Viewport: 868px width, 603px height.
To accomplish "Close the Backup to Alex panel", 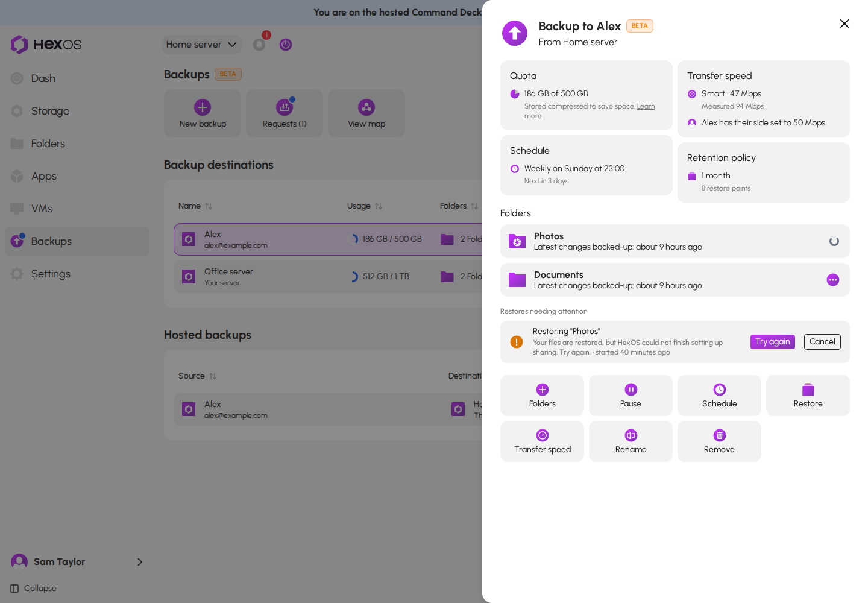I will (844, 24).
